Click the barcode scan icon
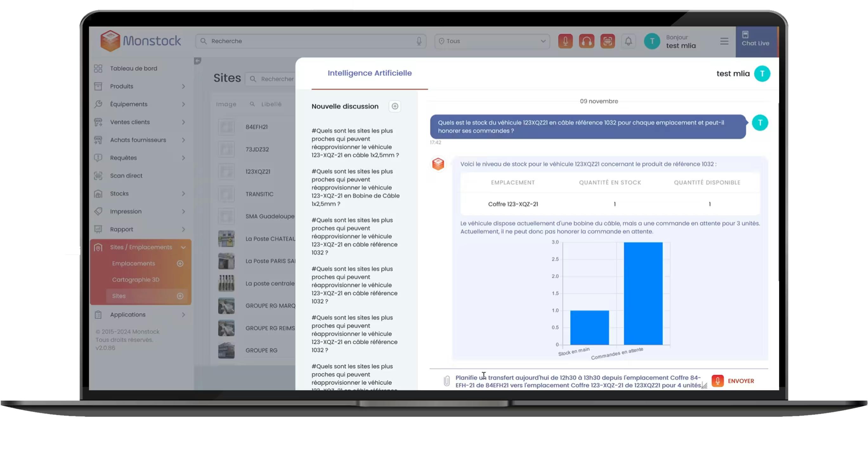868x457 pixels. (607, 41)
